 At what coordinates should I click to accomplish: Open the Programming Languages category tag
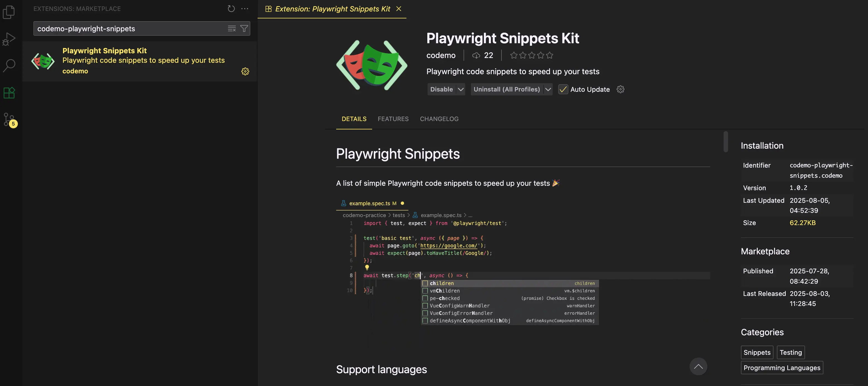click(x=782, y=368)
